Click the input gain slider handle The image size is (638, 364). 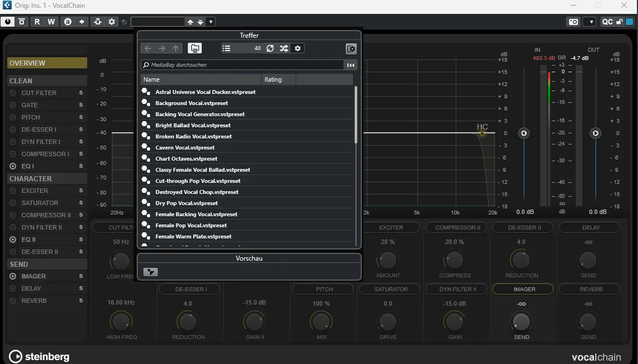point(524,133)
